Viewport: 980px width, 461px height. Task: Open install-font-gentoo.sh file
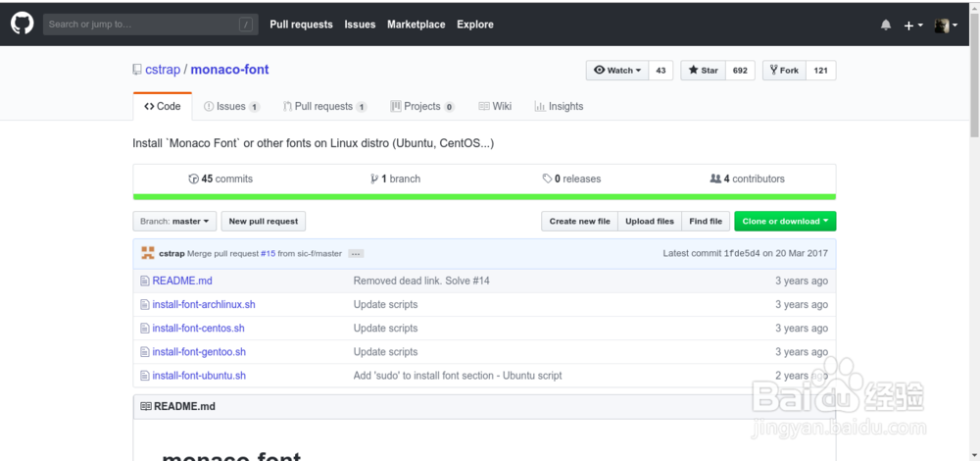click(199, 352)
